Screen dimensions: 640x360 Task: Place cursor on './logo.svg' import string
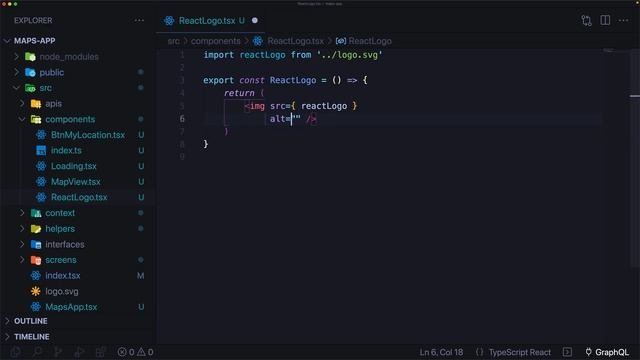coord(349,55)
